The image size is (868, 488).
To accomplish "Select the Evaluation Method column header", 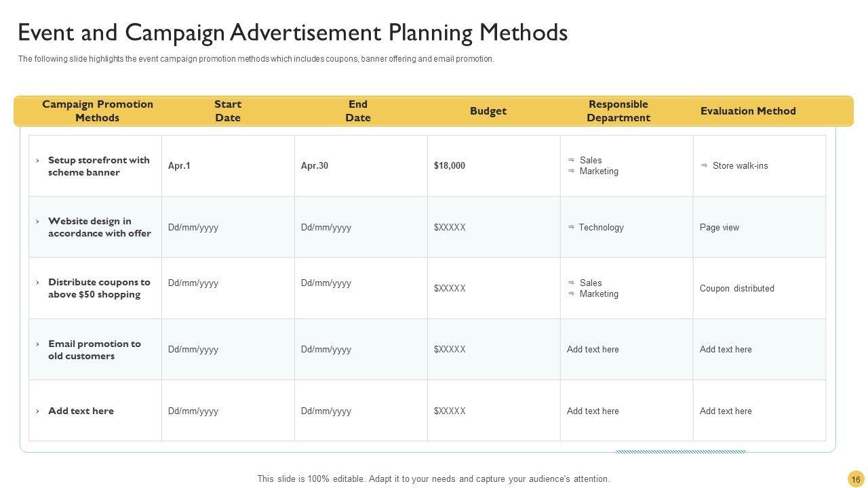I will pos(748,110).
